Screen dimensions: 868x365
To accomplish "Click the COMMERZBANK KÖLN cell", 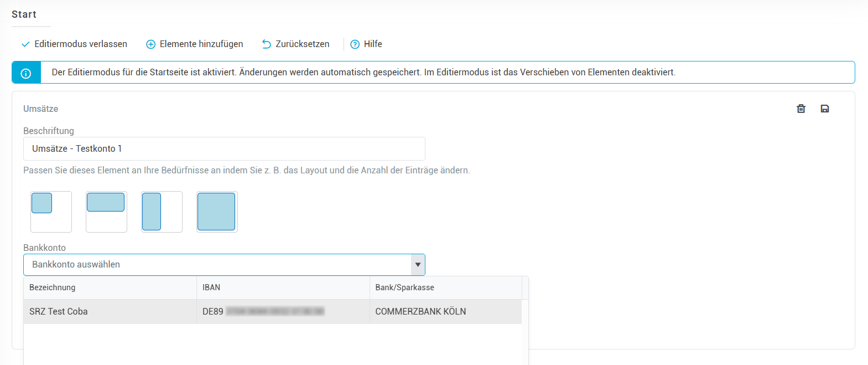I will tap(420, 311).
